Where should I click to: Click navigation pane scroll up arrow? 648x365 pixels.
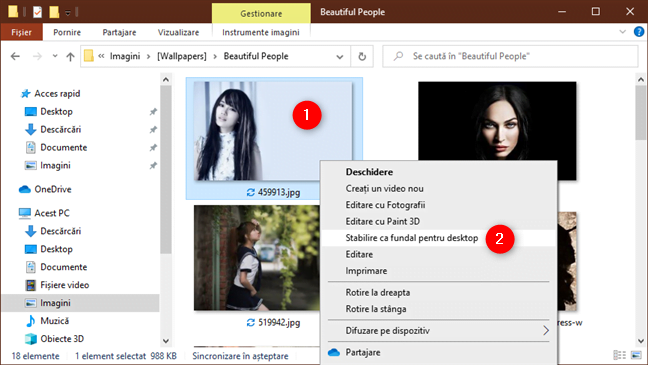pyautogui.click(x=166, y=79)
